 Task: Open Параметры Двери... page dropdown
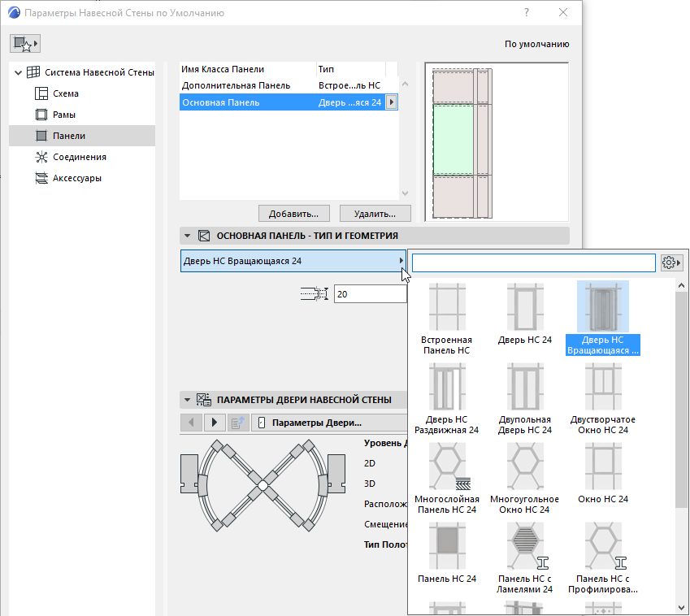(x=330, y=423)
